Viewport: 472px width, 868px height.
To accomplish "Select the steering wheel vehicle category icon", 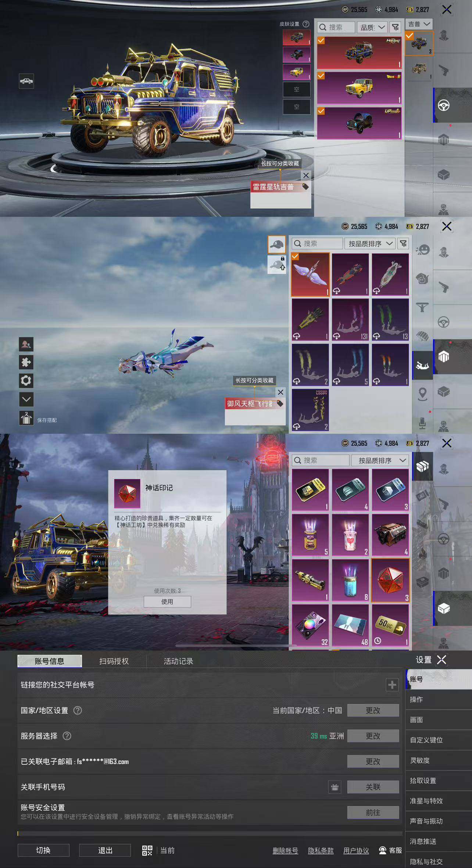I will coord(444,106).
